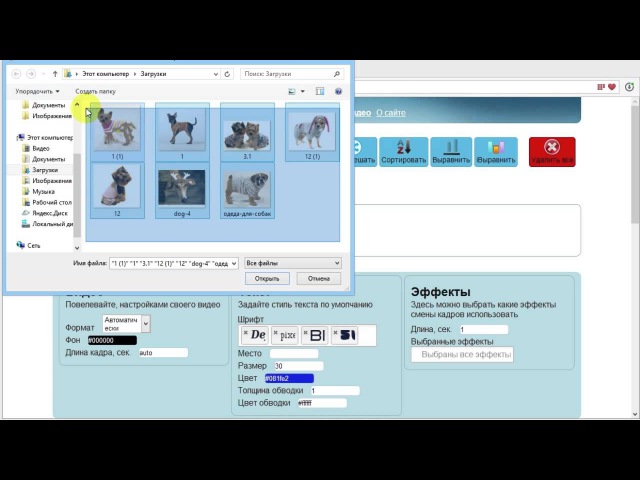This screenshot has width=640, height=480.
Task: Go up one folder level arrow
Action: (x=55, y=74)
